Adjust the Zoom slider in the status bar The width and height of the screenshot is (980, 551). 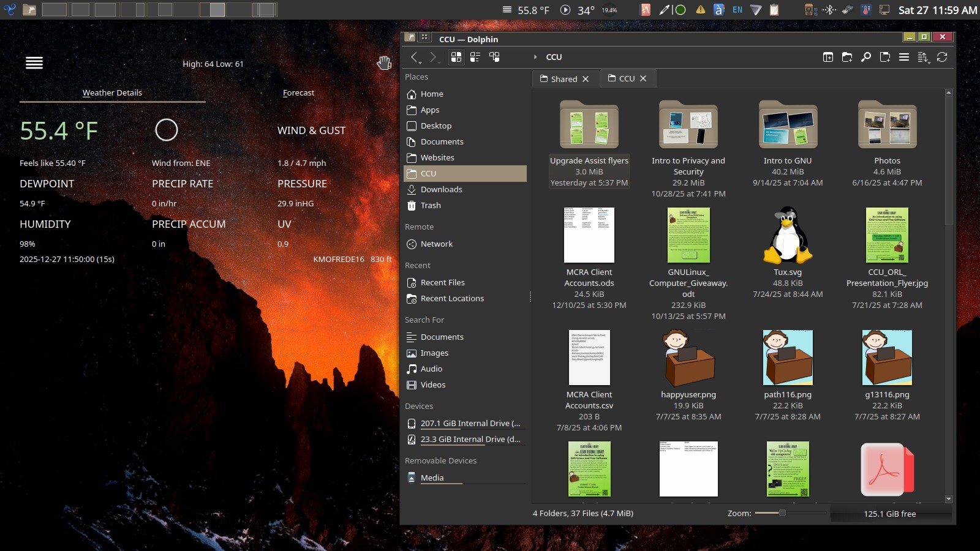click(x=782, y=514)
